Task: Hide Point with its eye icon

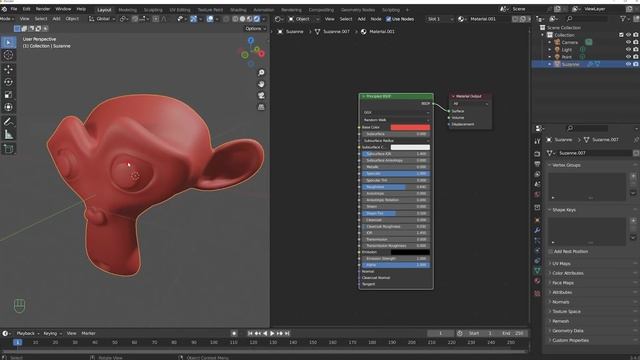Action: (x=629, y=57)
